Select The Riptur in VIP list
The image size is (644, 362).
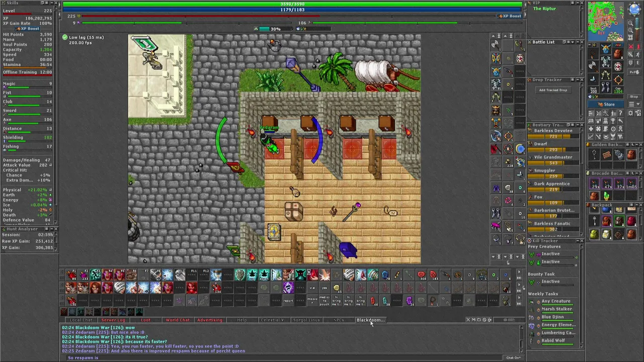(545, 9)
